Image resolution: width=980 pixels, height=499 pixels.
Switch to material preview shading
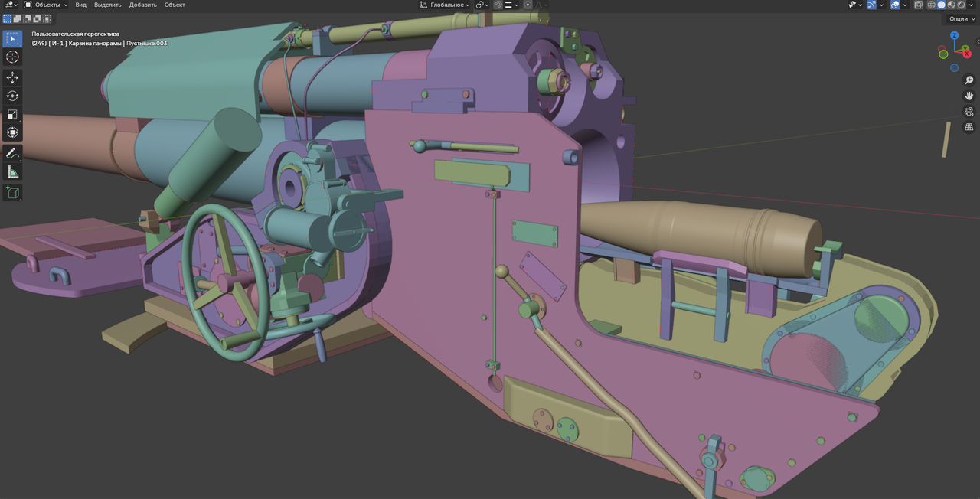tap(952, 5)
